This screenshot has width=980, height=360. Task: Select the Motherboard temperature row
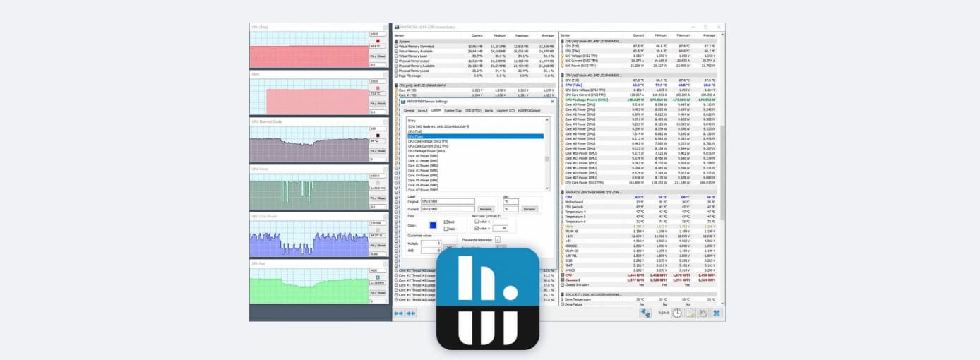(x=640, y=202)
